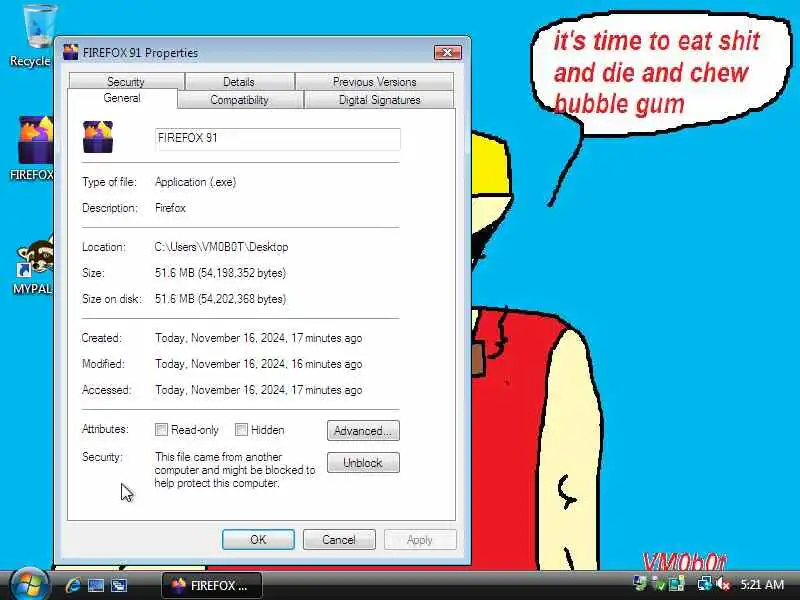This screenshot has height=600, width=800.
Task: Click the size on disk 54,202,368 bytes
Action: (242, 299)
